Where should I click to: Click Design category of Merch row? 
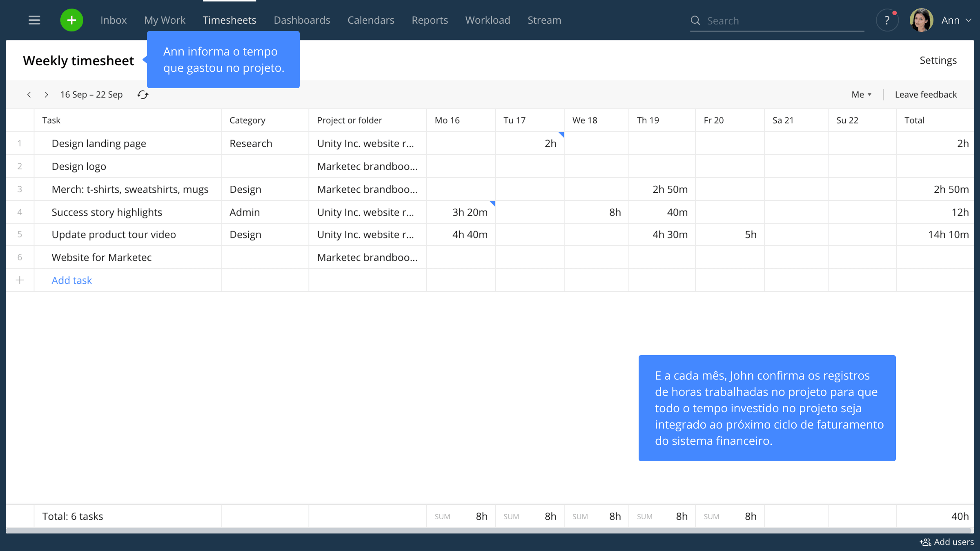(x=245, y=189)
